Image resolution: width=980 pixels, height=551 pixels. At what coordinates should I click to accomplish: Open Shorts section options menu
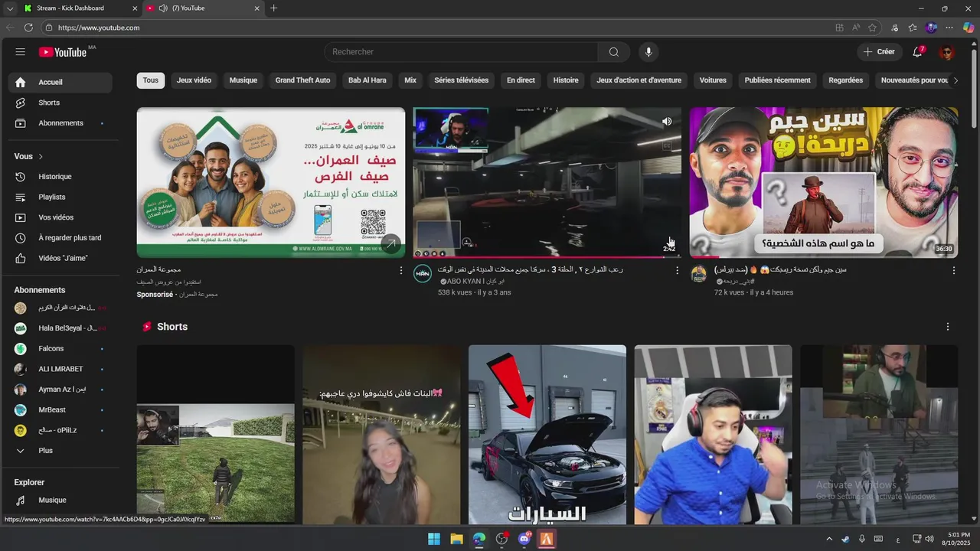947,327
